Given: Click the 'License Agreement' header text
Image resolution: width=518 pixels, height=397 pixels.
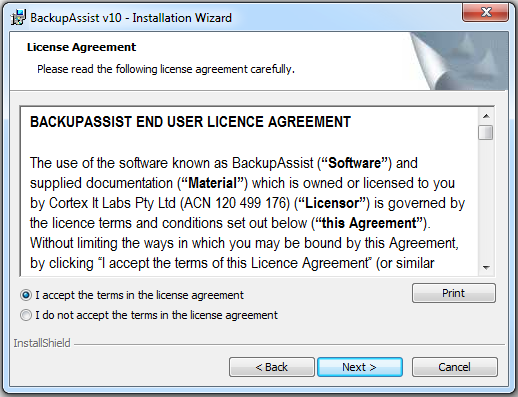Looking at the screenshot, I should (81, 47).
